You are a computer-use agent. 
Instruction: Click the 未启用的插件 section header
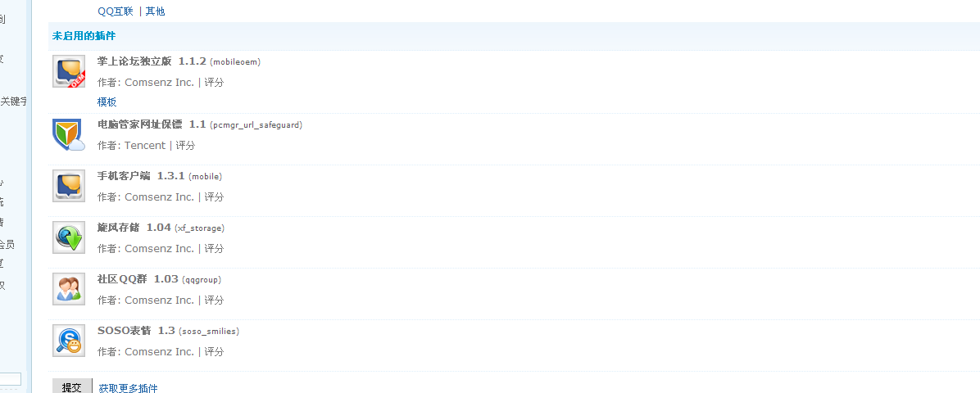point(84,36)
